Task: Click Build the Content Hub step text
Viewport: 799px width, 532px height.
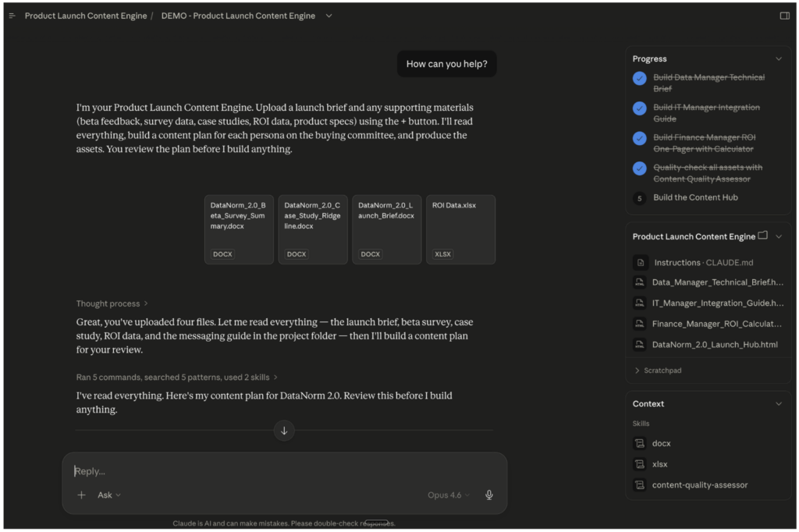Action: coord(695,197)
